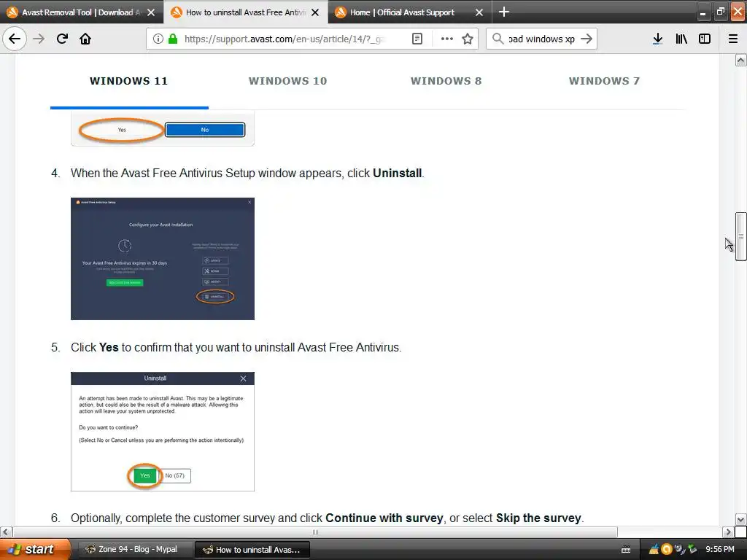Viewport: 747px width, 560px height.
Task: Click the green secure padlock icon
Action: (172, 39)
